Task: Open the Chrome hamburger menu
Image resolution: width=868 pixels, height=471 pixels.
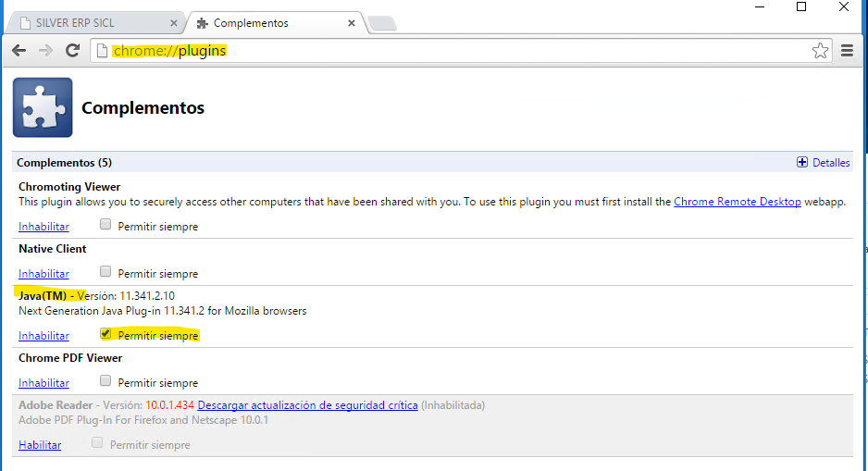Action: click(847, 51)
